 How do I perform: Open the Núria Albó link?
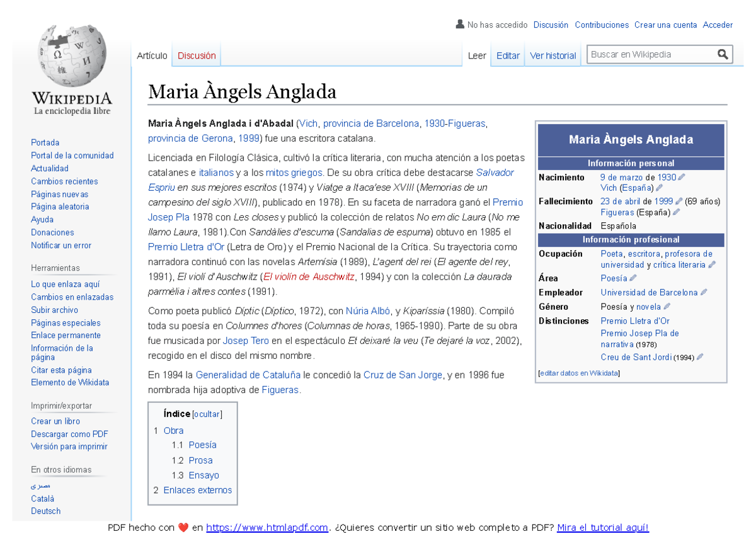click(368, 310)
